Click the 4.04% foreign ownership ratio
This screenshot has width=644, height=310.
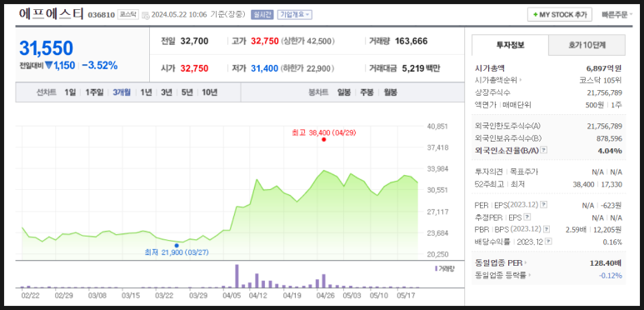pos(610,151)
